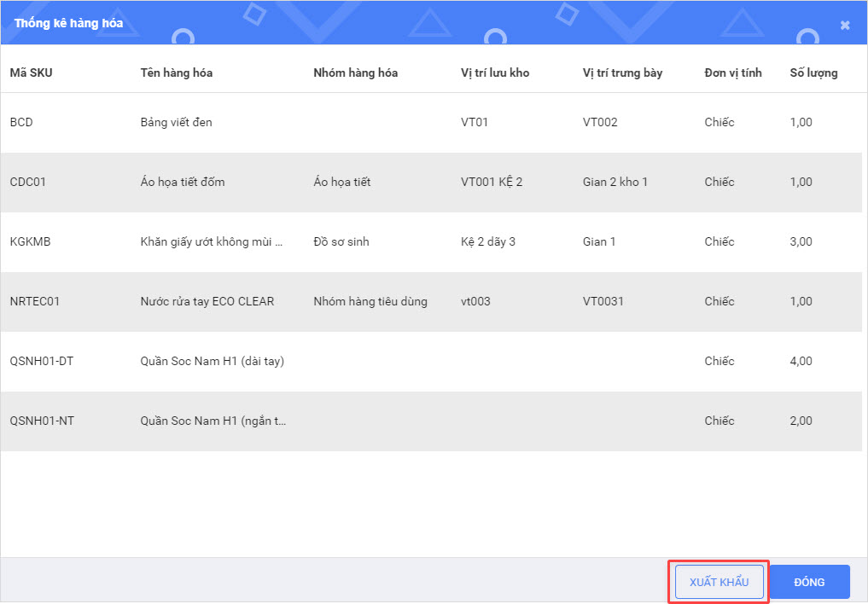
Task: Click quantity 3,00 in KGKMB row
Action: coord(801,241)
